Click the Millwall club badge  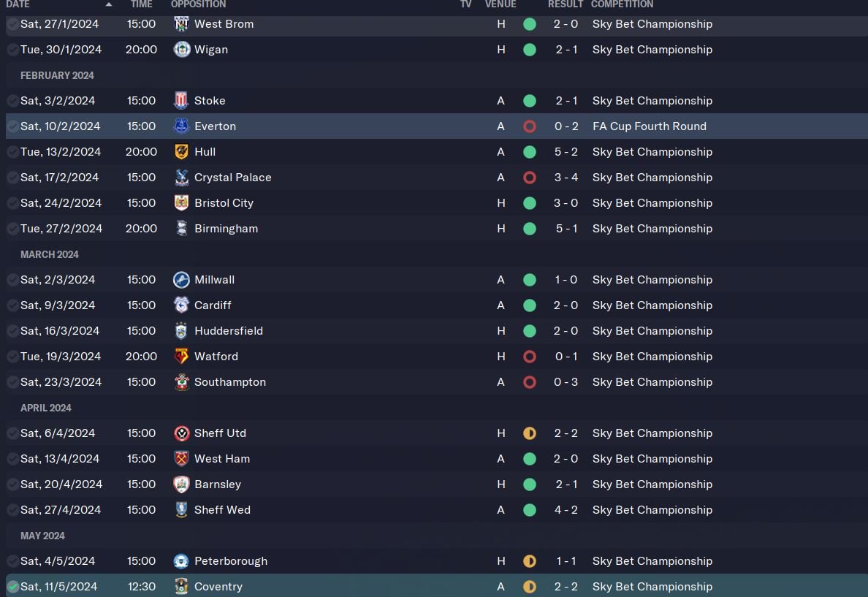[x=181, y=280]
